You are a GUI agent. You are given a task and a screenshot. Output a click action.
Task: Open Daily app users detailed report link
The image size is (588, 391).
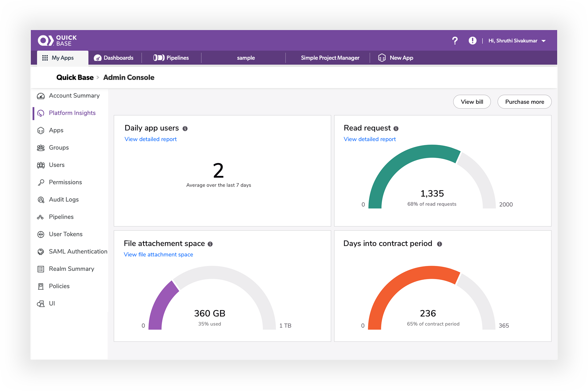coord(151,139)
